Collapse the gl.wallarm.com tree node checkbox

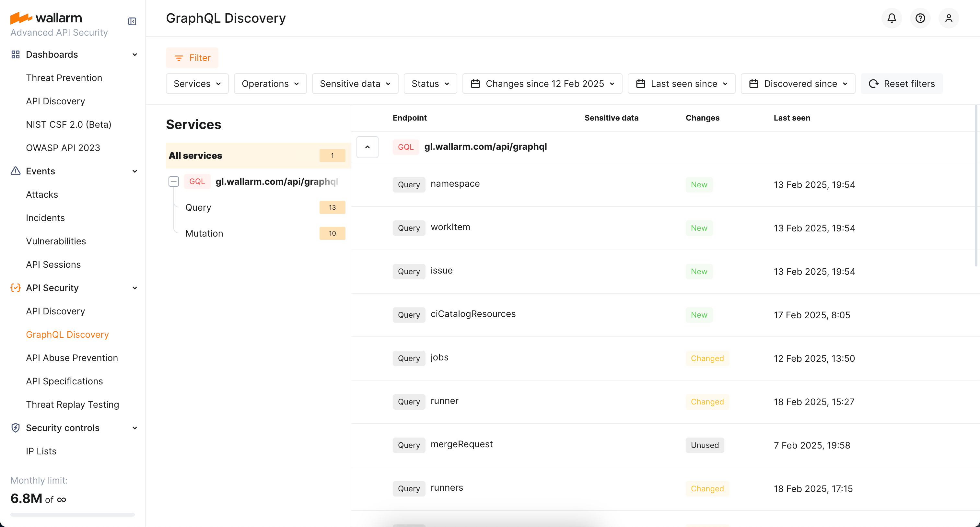coord(173,182)
